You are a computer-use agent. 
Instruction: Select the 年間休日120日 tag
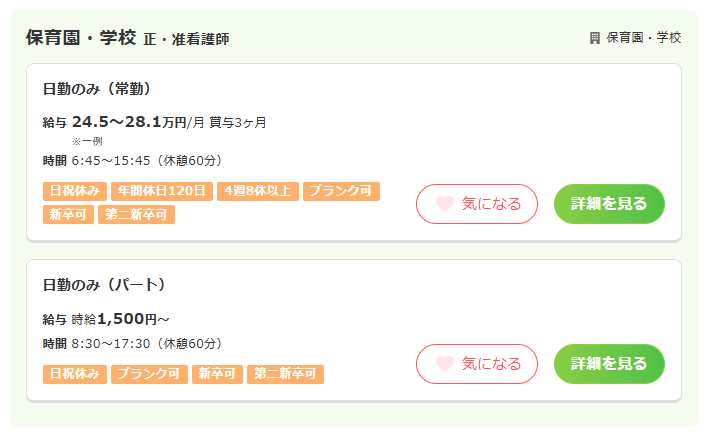(x=161, y=191)
